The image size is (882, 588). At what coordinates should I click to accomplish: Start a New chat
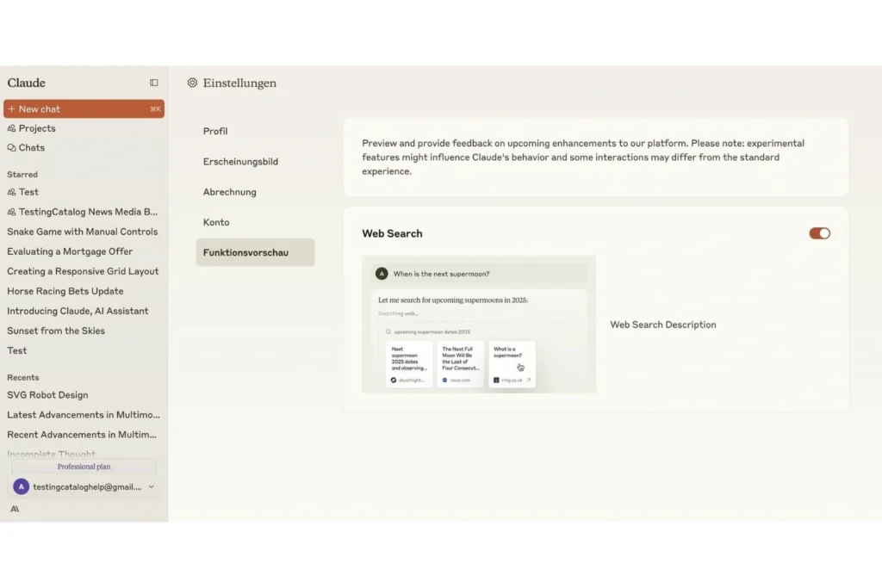point(84,109)
